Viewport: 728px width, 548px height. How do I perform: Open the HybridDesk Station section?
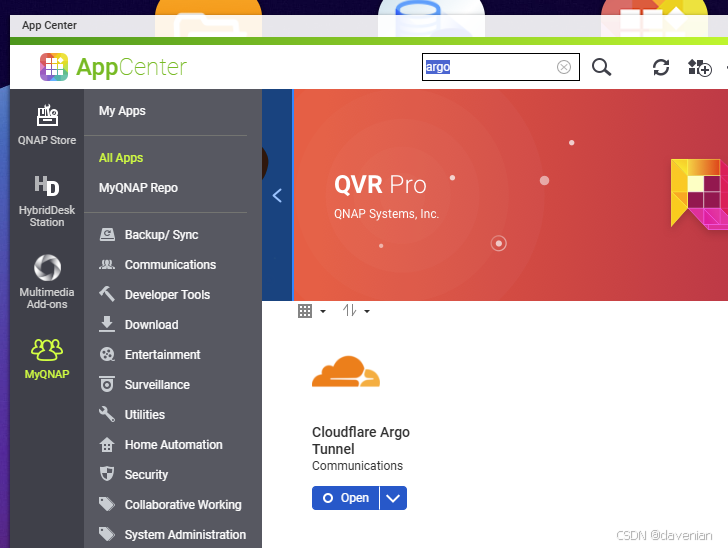47,201
